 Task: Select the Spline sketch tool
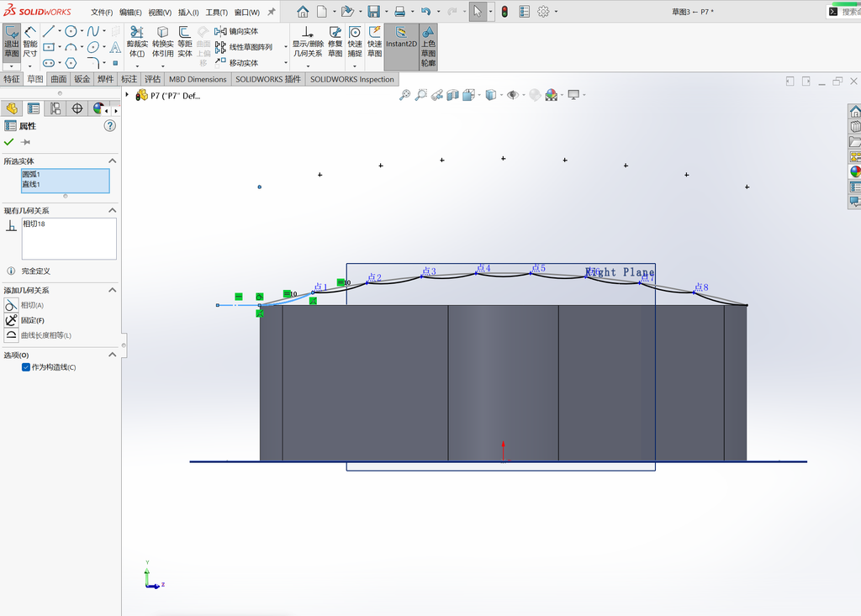pos(92,31)
